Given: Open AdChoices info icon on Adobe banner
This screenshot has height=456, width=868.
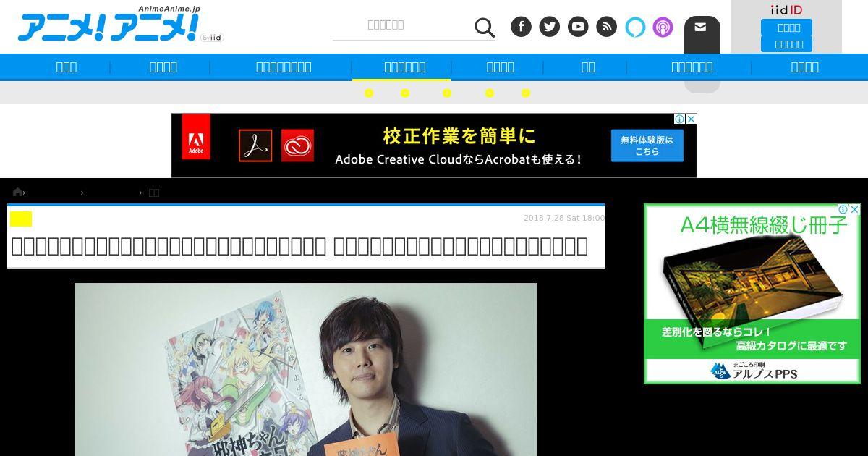Looking at the screenshot, I should pos(679,119).
